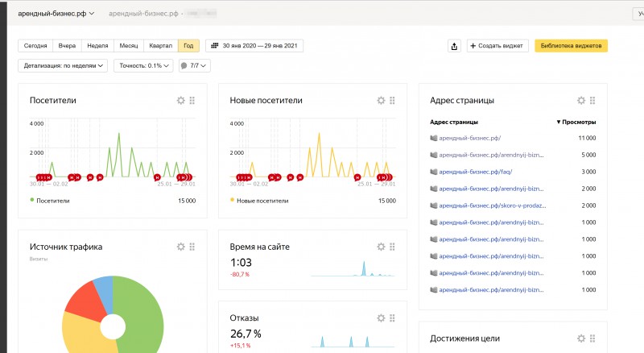Open settings gear of Время на сайте widget
Viewport: 644px width, 353px height.
click(x=381, y=247)
